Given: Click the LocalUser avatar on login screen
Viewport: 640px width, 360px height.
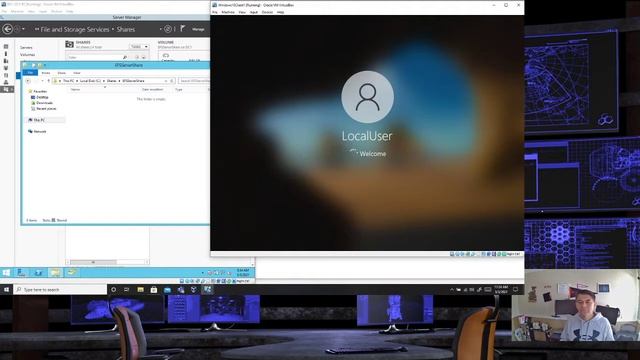Looking at the screenshot, I should [x=367, y=97].
